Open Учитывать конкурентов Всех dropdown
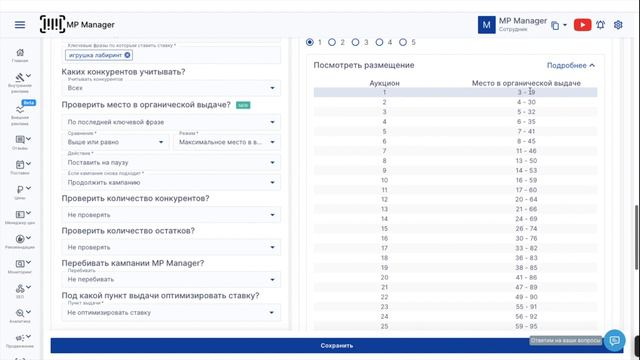Screen dimensions: 640x360 171,87
